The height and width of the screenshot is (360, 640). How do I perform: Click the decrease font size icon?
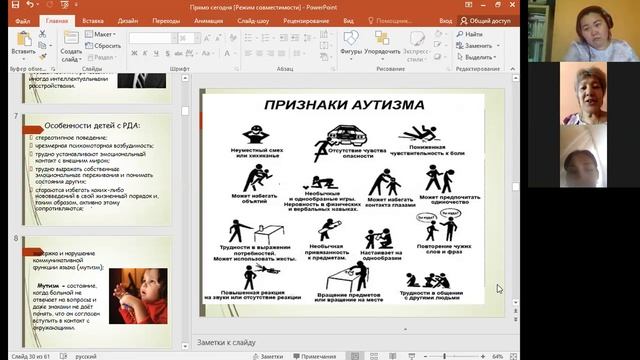tap(218, 38)
